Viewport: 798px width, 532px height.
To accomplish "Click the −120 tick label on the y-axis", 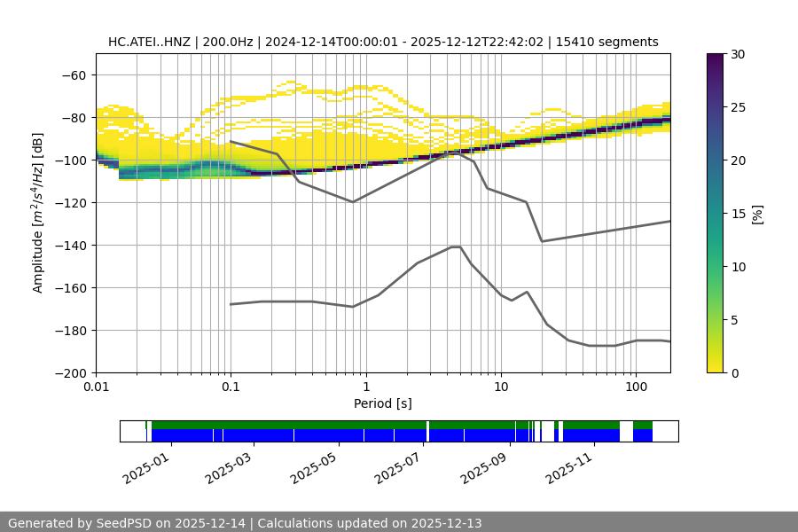I will pos(72,203).
